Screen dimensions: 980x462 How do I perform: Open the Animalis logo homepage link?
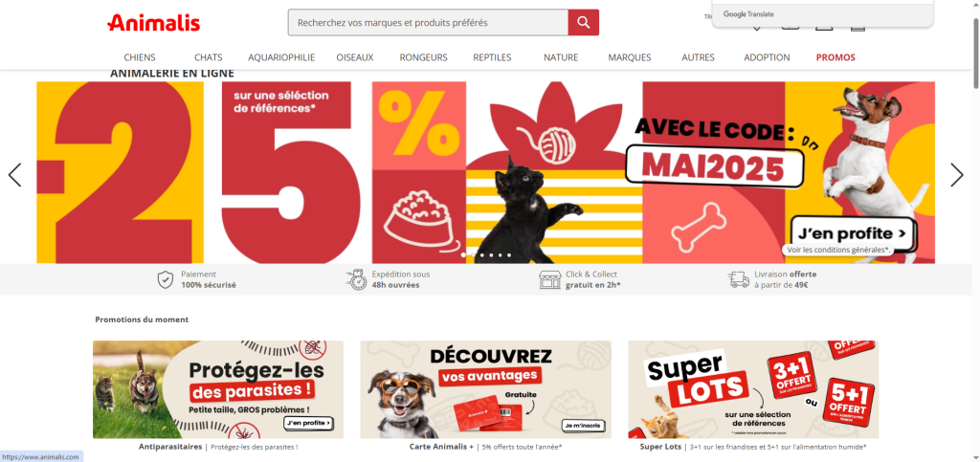point(154,23)
